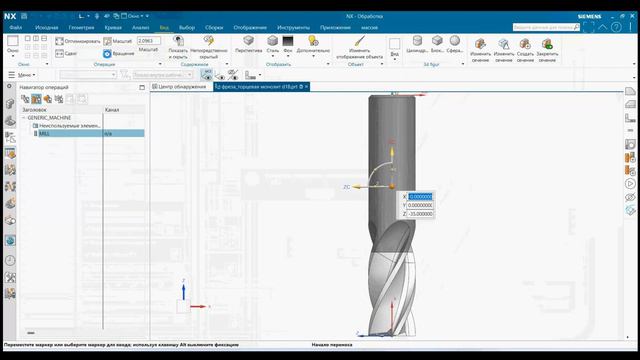Open the History clock tab on left sidebar
640x360 pixels.
tap(10, 260)
